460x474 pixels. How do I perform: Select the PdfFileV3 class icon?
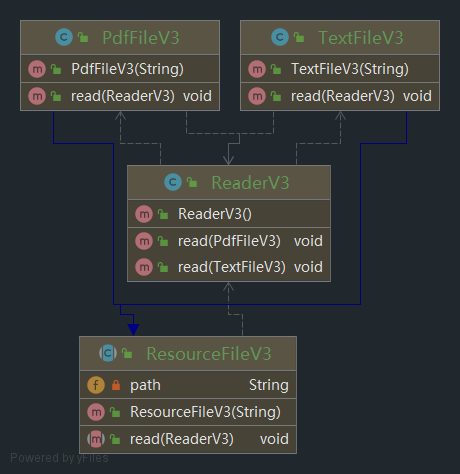(64, 37)
